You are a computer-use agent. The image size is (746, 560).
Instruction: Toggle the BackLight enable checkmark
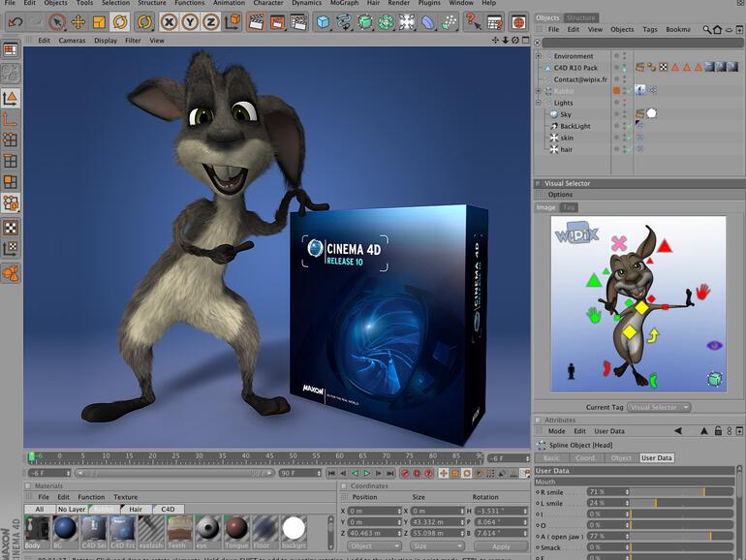[x=629, y=126]
